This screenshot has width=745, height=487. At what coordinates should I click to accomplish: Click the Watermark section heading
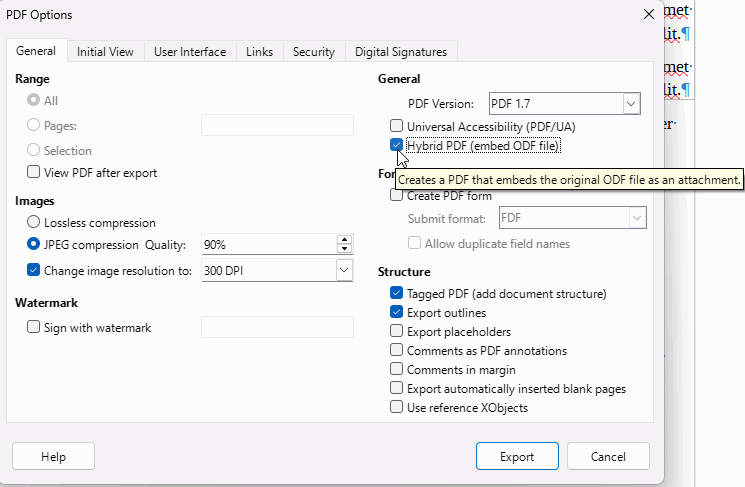[46, 303]
